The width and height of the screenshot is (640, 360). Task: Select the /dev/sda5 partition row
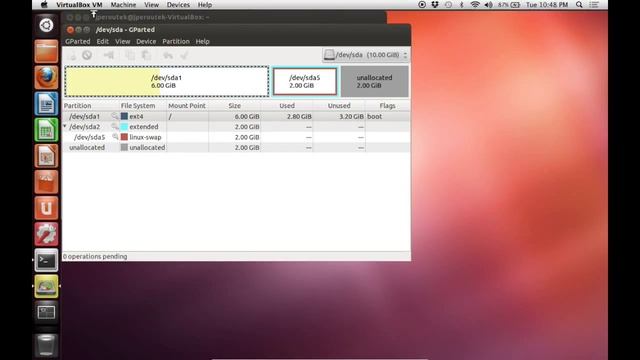pos(236,137)
